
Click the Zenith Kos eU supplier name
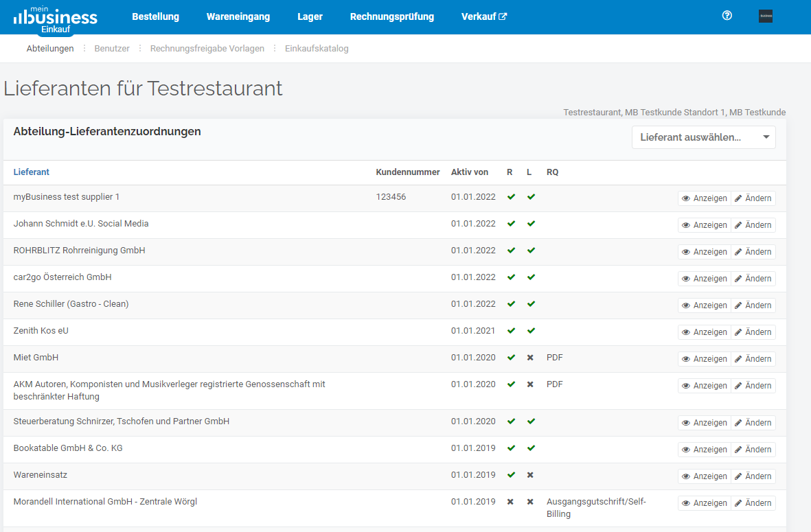[41, 331]
